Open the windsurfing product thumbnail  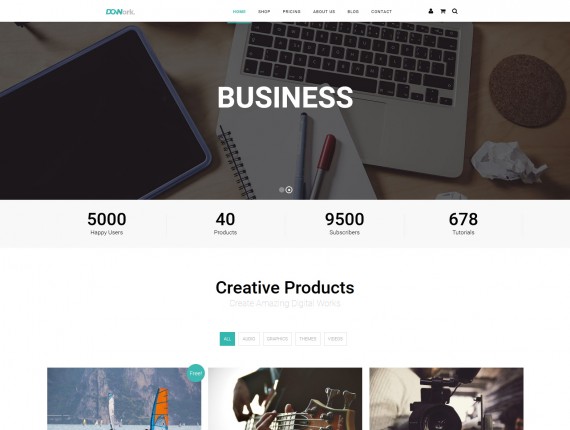click(x=124, y=399)
